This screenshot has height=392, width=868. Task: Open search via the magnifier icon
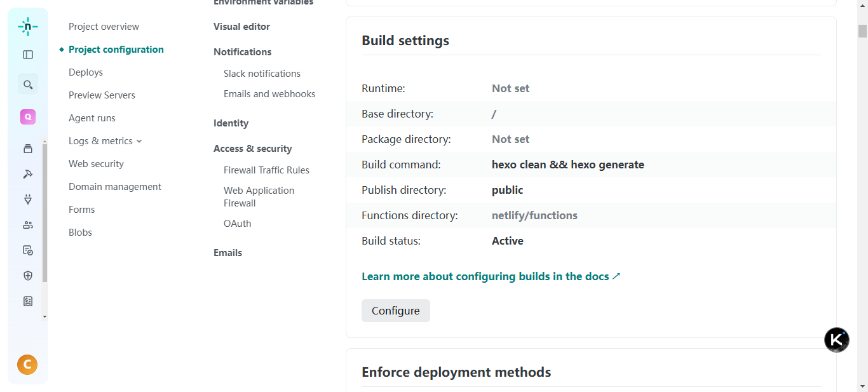click(28, 84)
